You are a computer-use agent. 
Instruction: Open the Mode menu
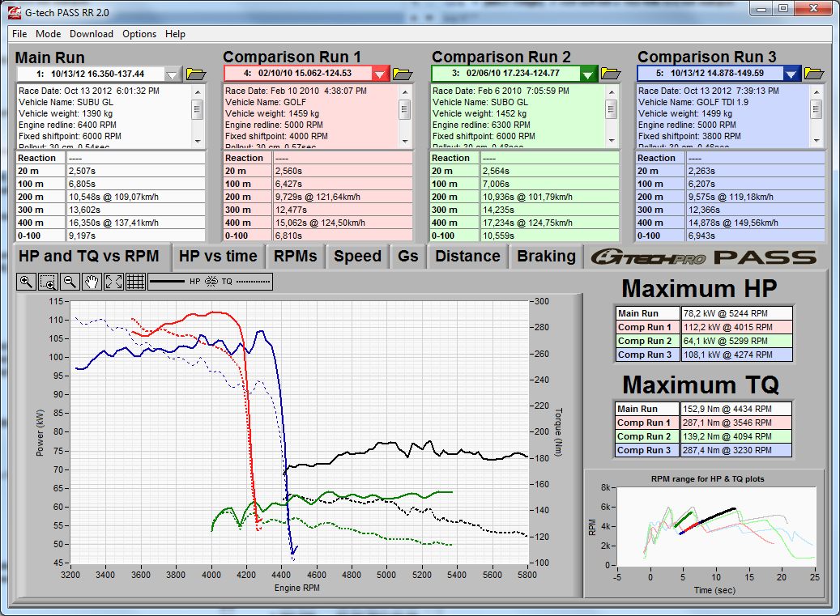pos(49,34)
